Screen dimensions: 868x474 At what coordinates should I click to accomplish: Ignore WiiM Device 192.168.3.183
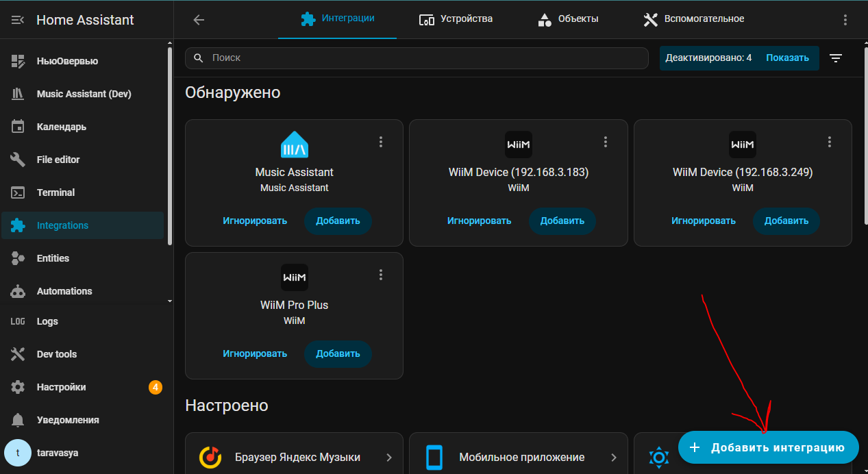(480, 221)
